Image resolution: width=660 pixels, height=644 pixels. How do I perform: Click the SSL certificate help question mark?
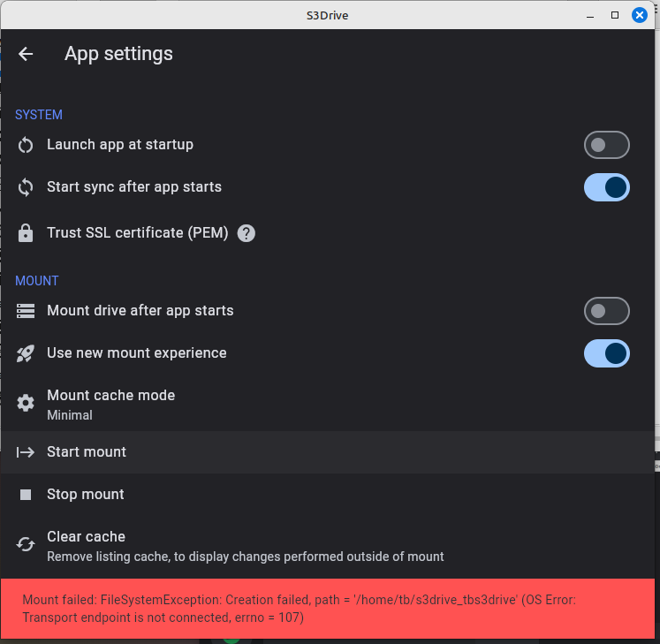247,233
